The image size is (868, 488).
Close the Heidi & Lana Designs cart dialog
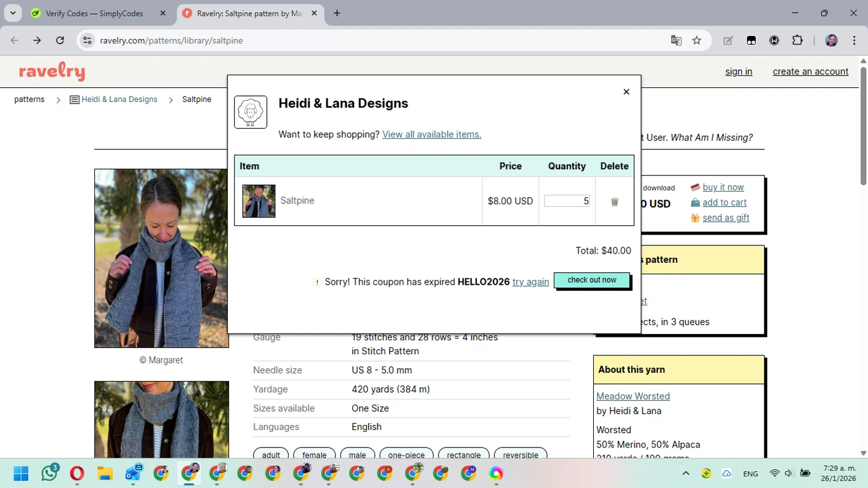coord(626,91)
